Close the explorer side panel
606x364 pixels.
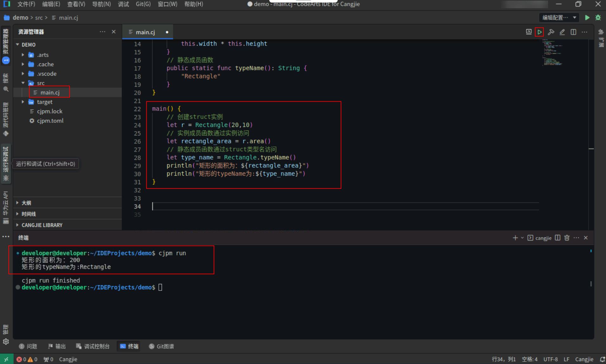pos(114,32)
